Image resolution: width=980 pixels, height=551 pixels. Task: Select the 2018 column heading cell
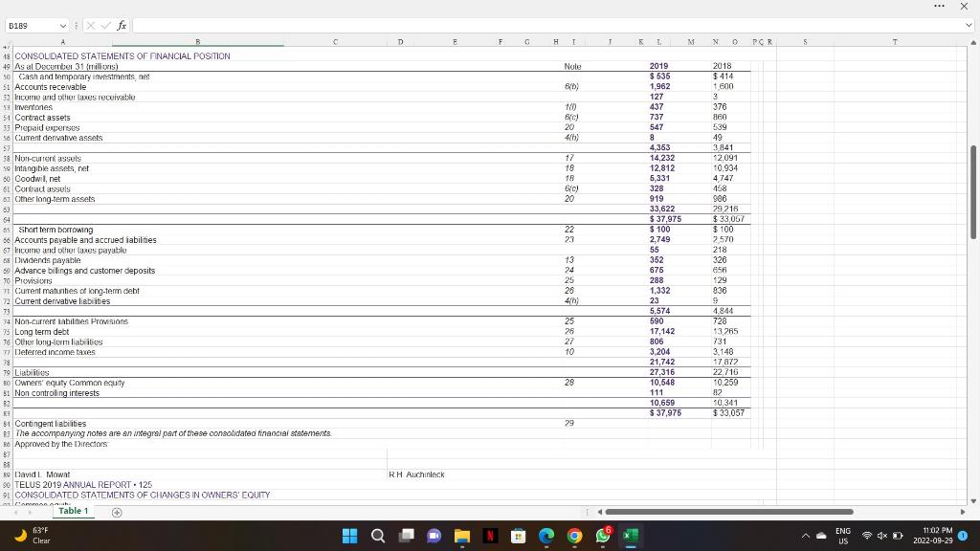[x=722, y=66]
